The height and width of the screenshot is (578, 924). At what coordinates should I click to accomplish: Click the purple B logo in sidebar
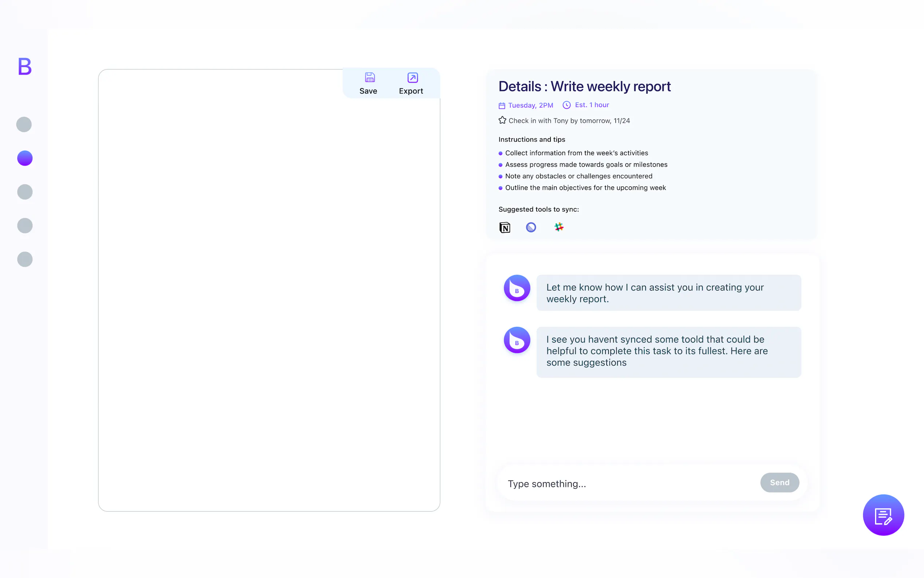point(24,66)
